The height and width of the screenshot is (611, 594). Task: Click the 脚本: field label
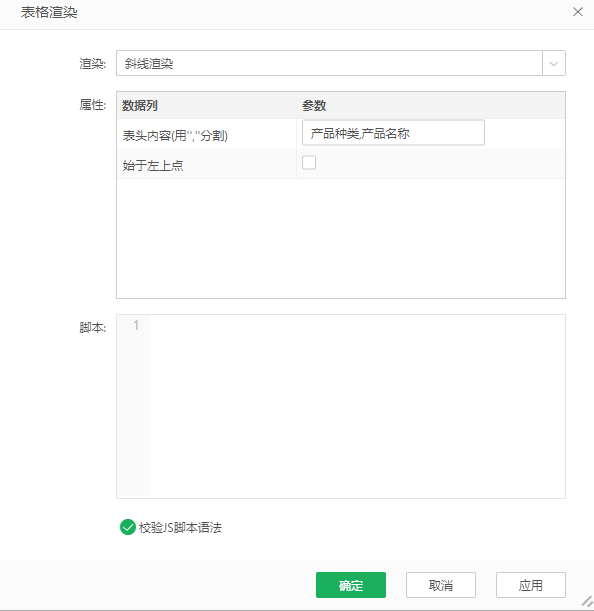(92, 328)
